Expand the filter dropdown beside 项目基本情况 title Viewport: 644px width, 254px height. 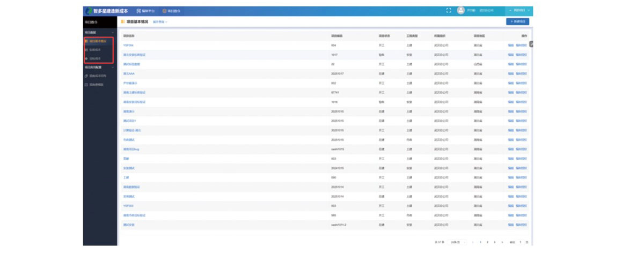point(160,22)
